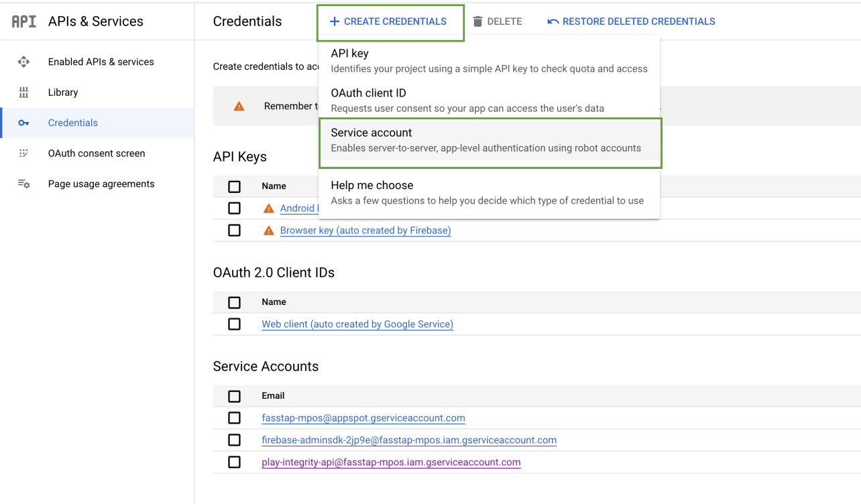The height and width of the screenshot is (504, 861).
Task: Select OAuth client ID menu option
Action: pos(490,100)
